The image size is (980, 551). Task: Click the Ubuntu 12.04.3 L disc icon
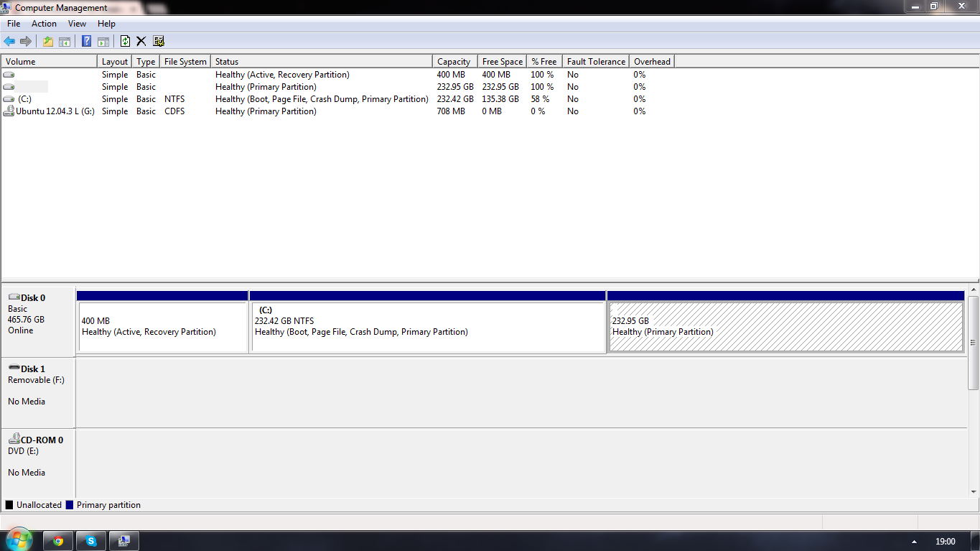[x=9, y=111]
